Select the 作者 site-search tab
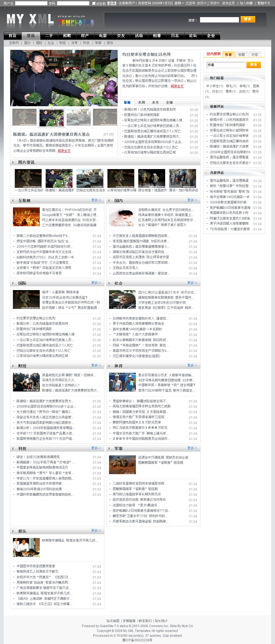This screenshot has height=644, width=275. tap(228, 54)
